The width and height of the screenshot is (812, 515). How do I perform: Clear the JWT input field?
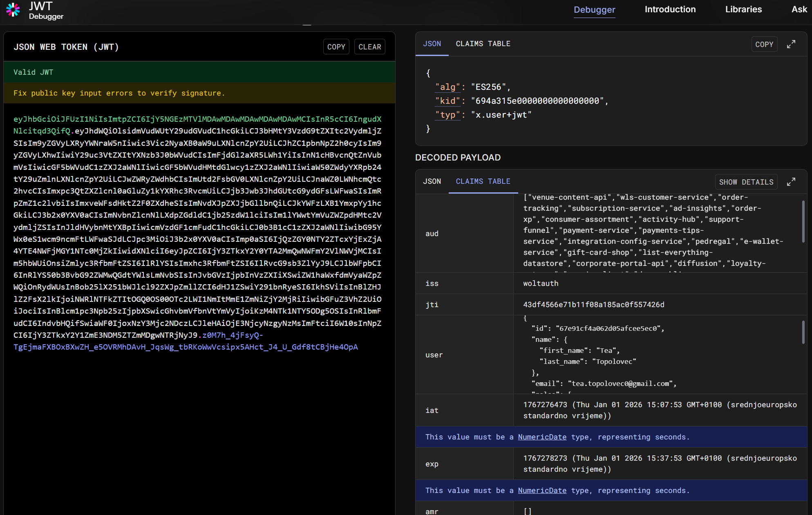tap(369, 47)
